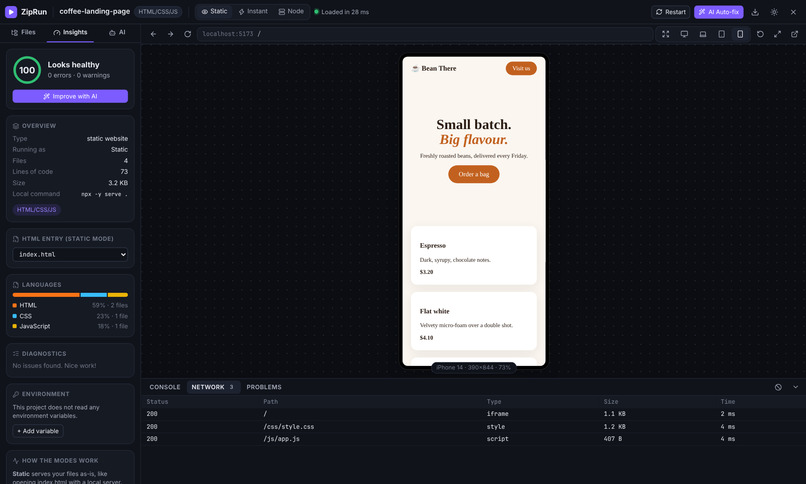Viewport: 806px width, 484px height.
Task: Open the index.html entry dropdown
Action: [x=70, y=254]
